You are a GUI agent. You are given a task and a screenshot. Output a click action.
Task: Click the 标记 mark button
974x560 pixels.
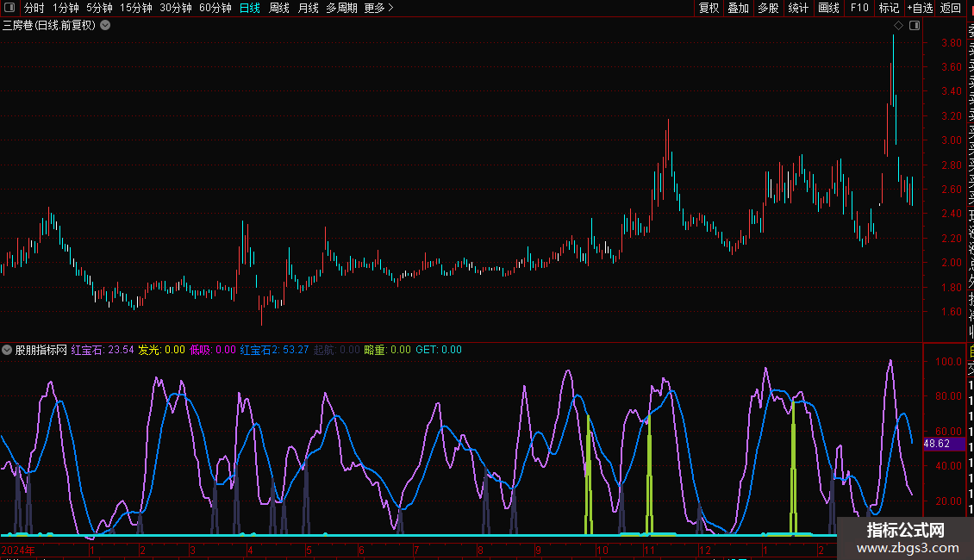[x=889, y=8]
